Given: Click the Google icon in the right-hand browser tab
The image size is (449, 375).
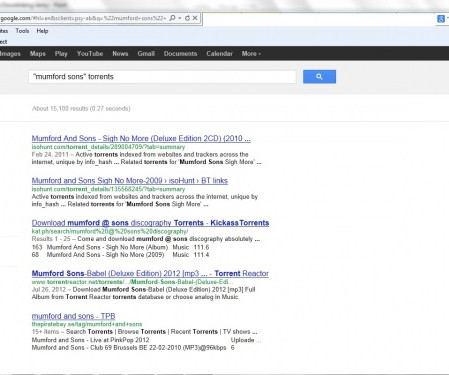Looking at the screenshot, I should [x=441, y=19].
